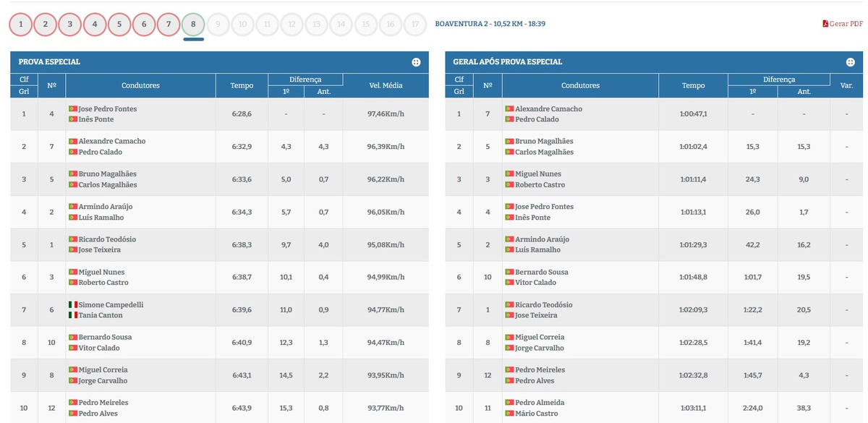Click Tempo header in Prova Especial table
This screenshot has height=423, width=868.
[242, 85]
